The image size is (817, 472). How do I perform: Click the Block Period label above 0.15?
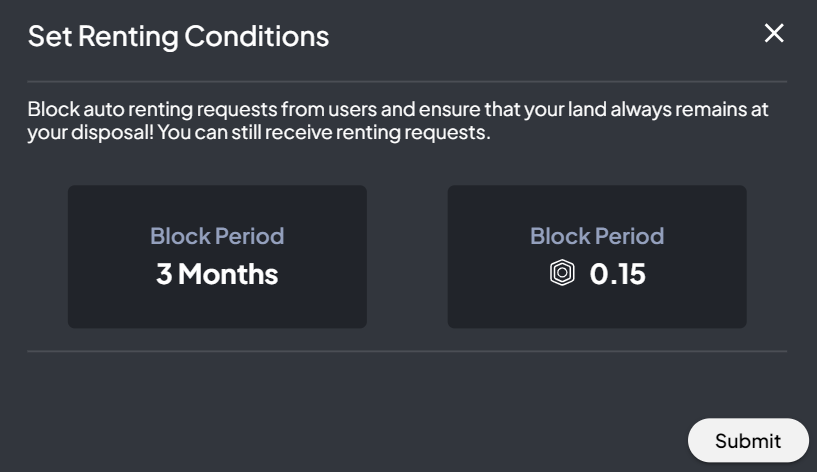point(597,236)
